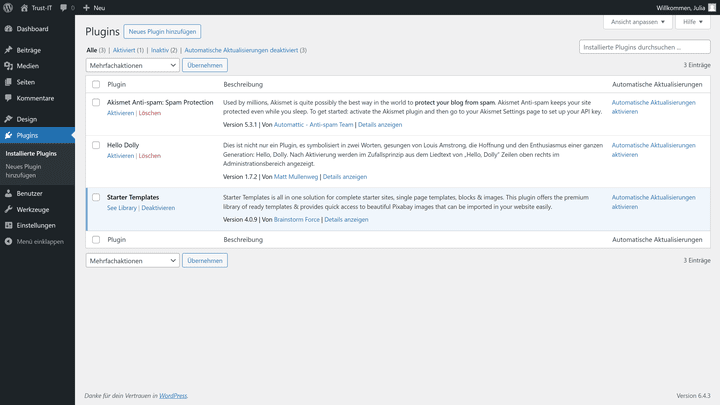
Task: Filter by Automatische Aktualisierungen deaktiviert
Action: [241, 50]
